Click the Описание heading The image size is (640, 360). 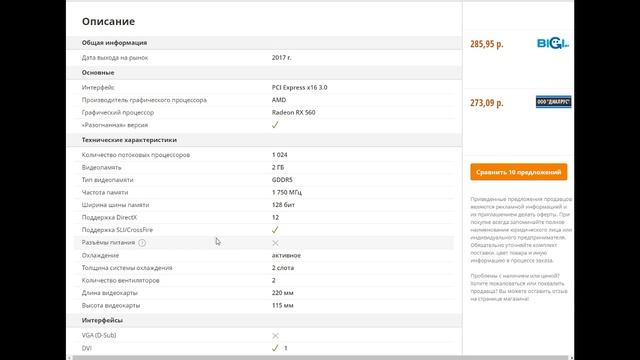point(108,21)
